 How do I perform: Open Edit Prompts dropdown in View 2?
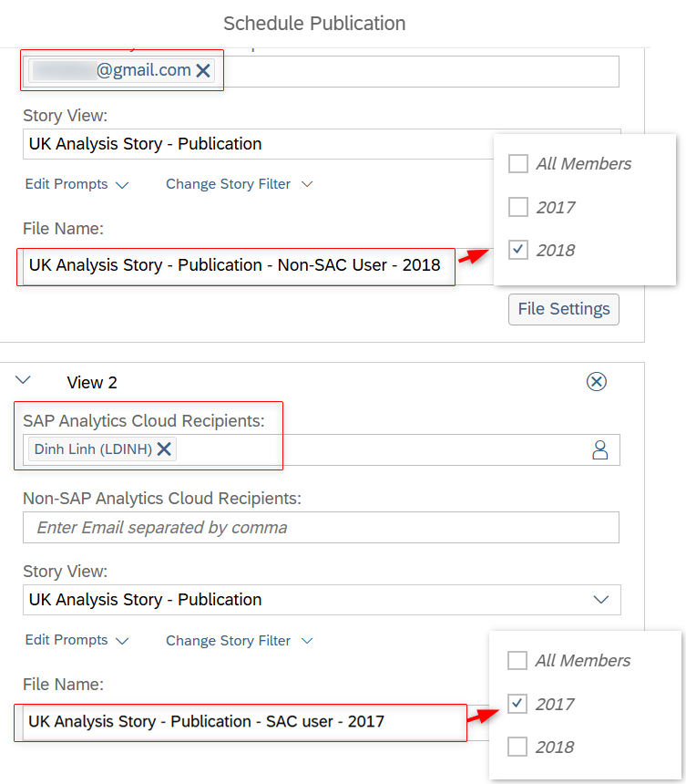click(x=77, y=640)
